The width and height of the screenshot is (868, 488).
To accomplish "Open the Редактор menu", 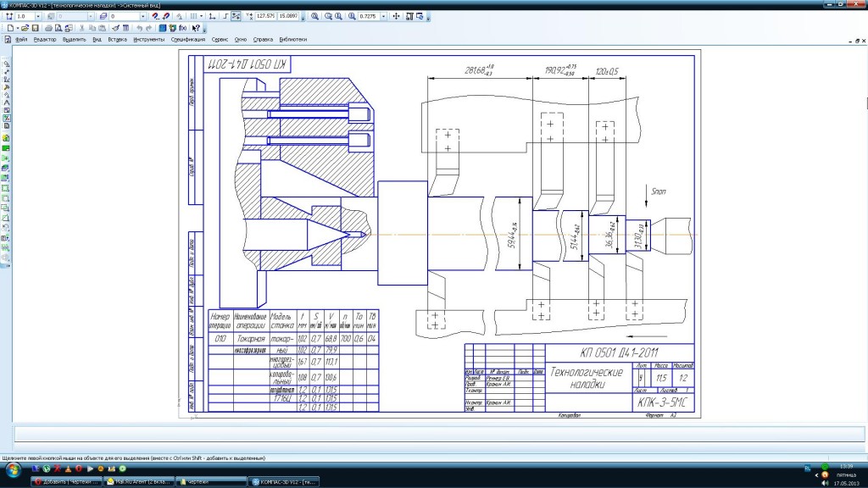I will click(45, 40).
